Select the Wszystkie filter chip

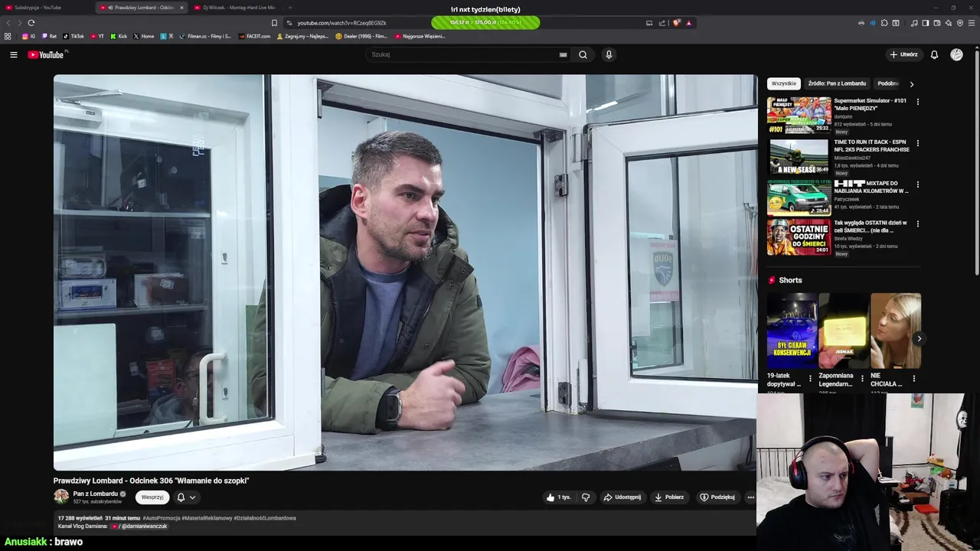click(783, 83)
